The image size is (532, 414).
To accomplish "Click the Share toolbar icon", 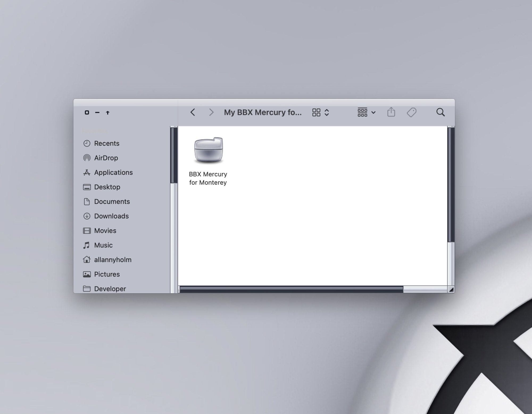I will 391,112.
